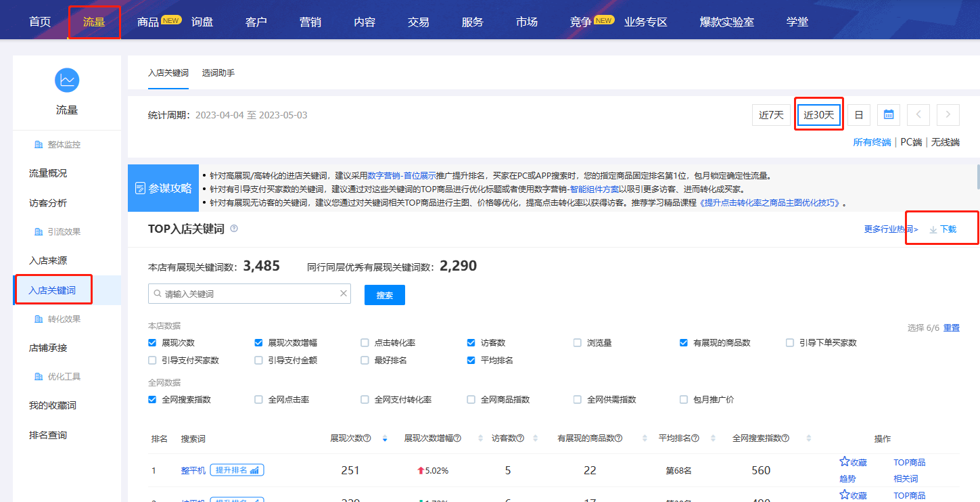The width and height of the screenshot is (980, 502).
Task: Open 整平机 keyword link
Action: (x=193, y=470)
